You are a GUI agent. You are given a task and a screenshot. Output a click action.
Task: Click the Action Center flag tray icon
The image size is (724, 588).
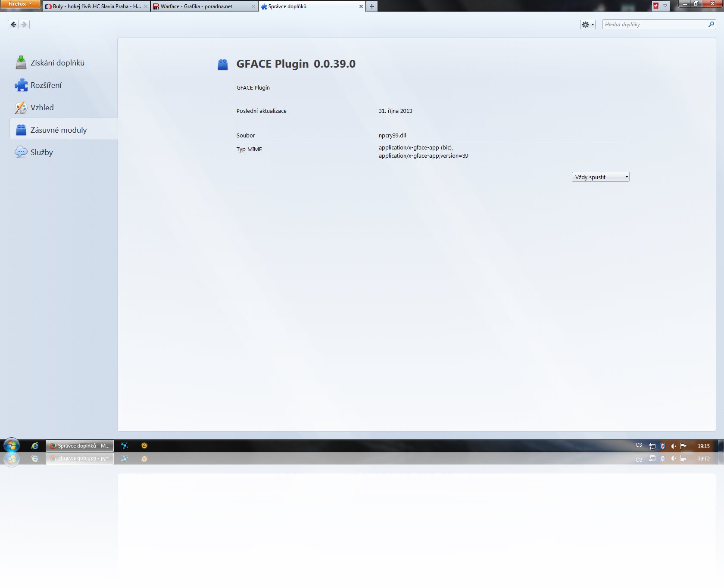pyautogui.click(x=683, y=446)
